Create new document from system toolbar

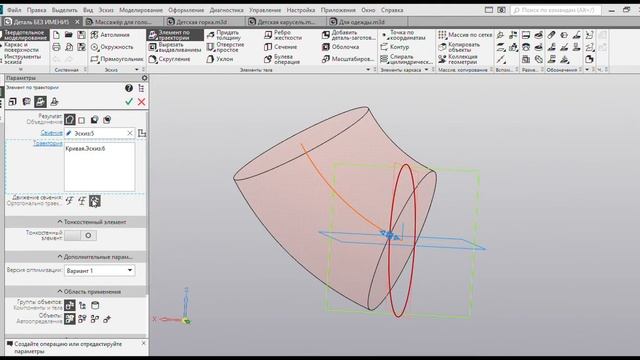[56, 35]
